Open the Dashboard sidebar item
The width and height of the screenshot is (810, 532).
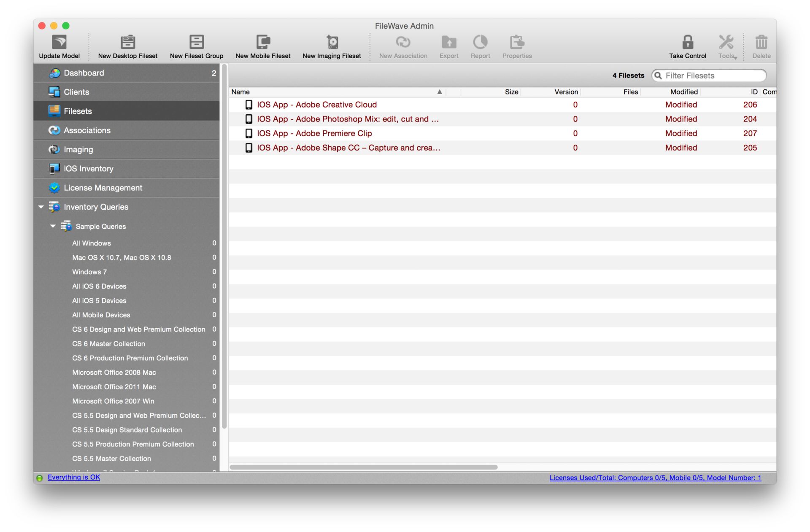[84, 73]
